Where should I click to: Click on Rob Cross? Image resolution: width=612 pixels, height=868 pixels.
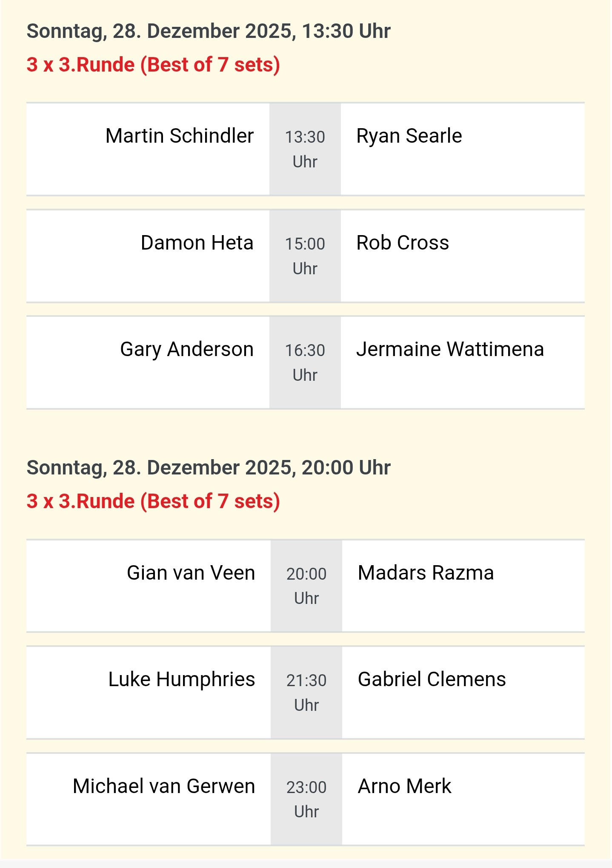(x=402, y=243)
